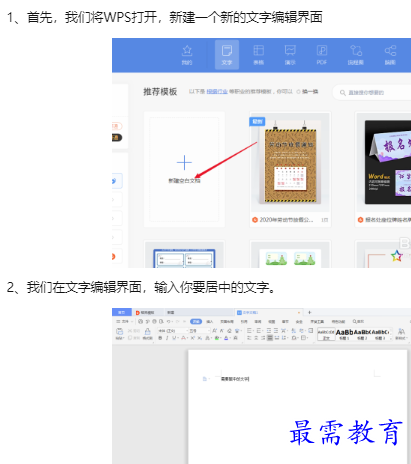The width and height of the screenshot is (411, 464).
Task: Select the 视图 ribbon tab
Action: 272,321
